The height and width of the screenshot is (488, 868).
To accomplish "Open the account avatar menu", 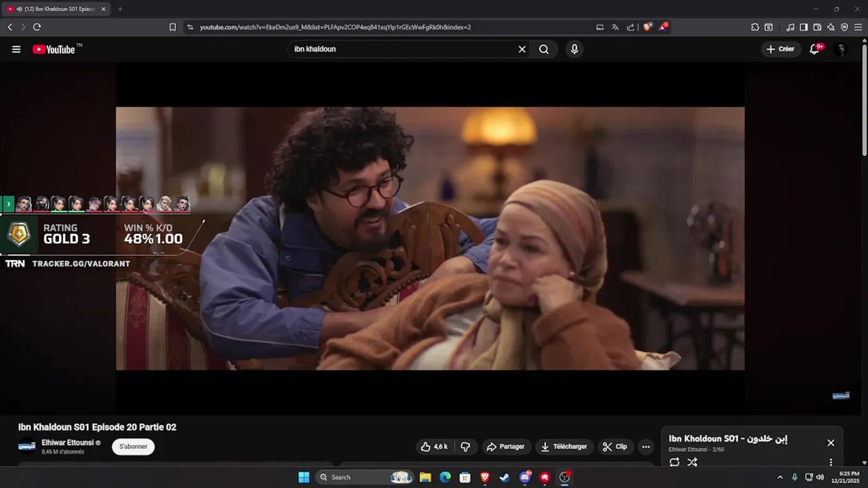I will tap(840, 49).
